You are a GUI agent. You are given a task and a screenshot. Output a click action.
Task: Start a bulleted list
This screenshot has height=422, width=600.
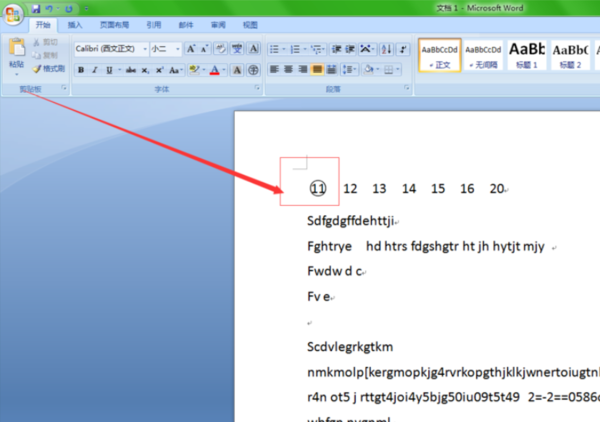[x=274, y=49]
